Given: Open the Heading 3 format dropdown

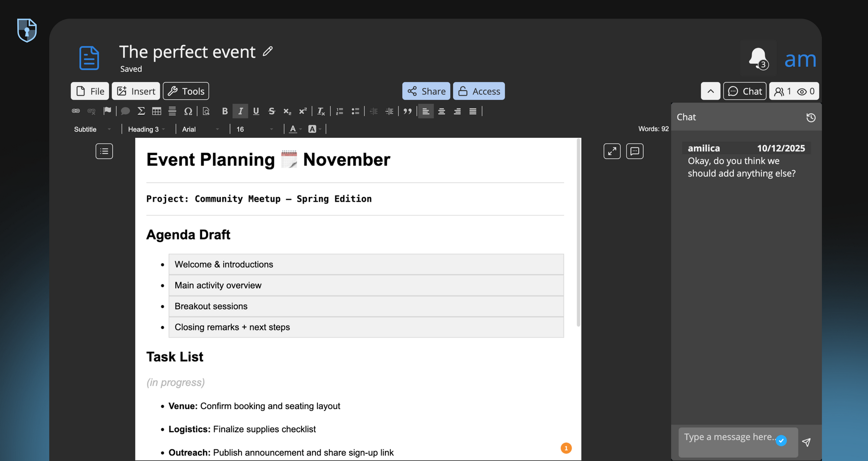Looking at the screenshot, I should 146,129.
